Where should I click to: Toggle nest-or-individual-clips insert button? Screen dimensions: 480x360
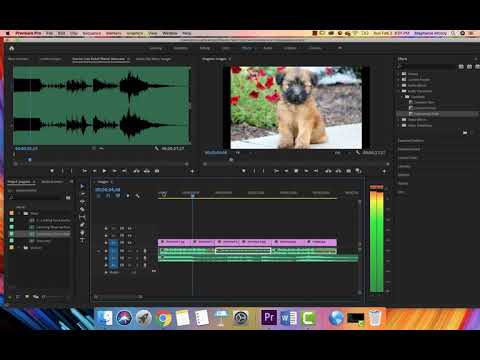click(x=99, y=196)
